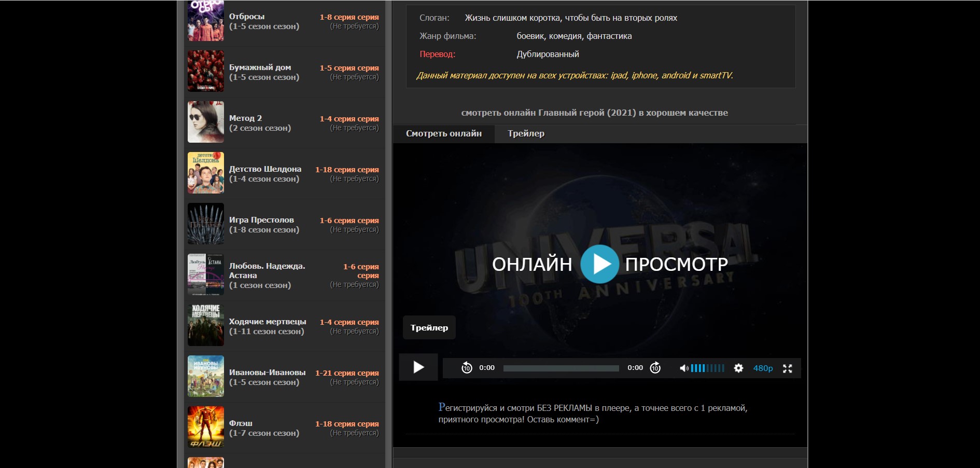Open the Метод 2 poster thumbnail
Screen dimensions: 980x468
(206, 122)
